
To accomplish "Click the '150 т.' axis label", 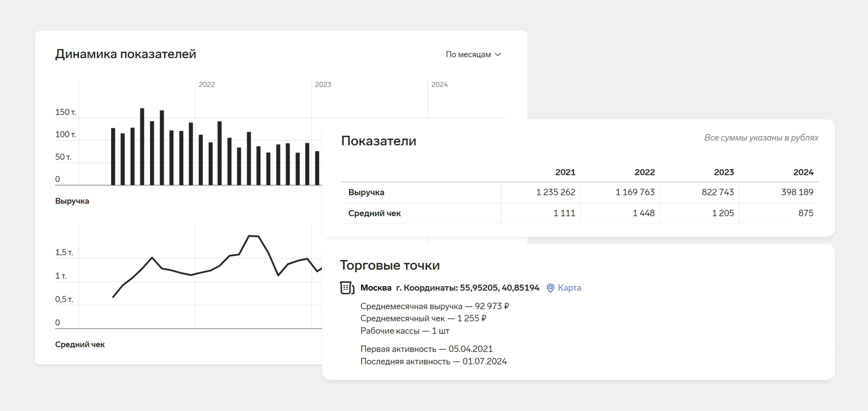I will pos(65,112).
